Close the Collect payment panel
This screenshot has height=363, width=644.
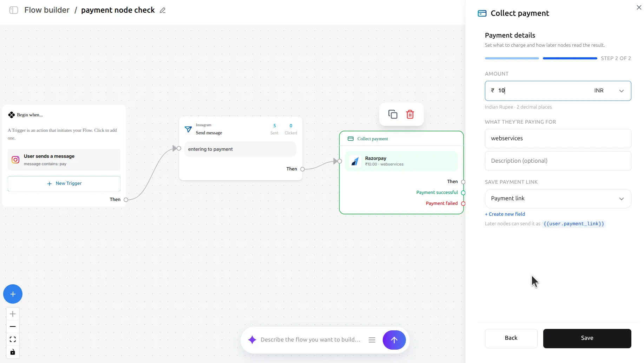tap(639, 7)
